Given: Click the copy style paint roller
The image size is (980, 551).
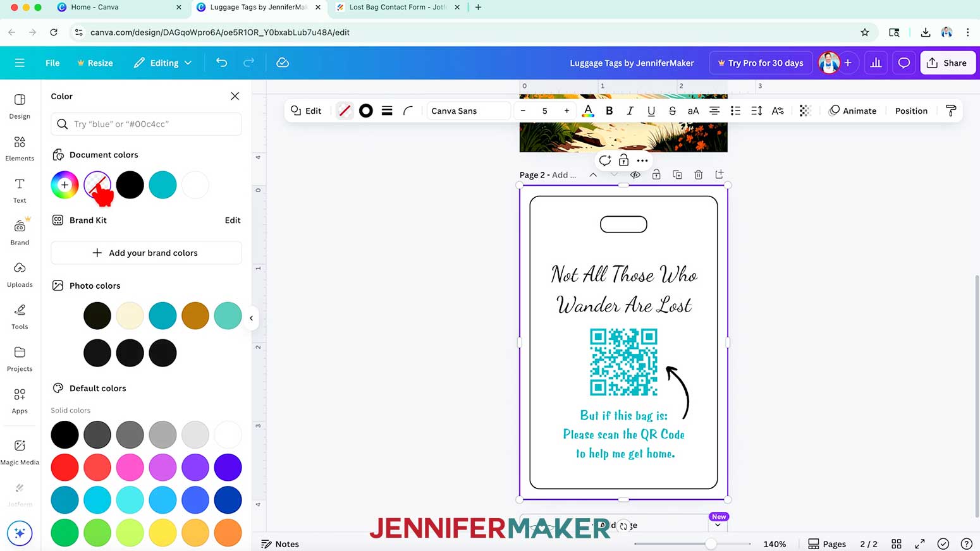Looking at the screenshot, I should coord(950,111).
